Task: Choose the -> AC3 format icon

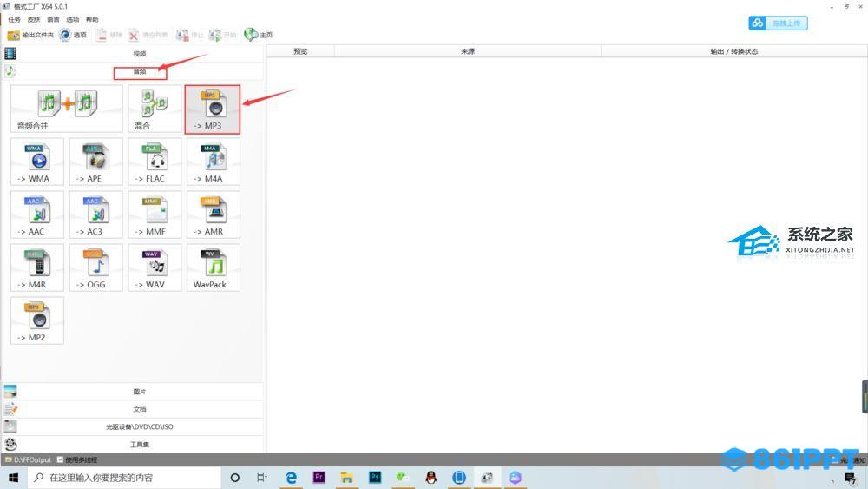Action: click(x=95, y=215)
